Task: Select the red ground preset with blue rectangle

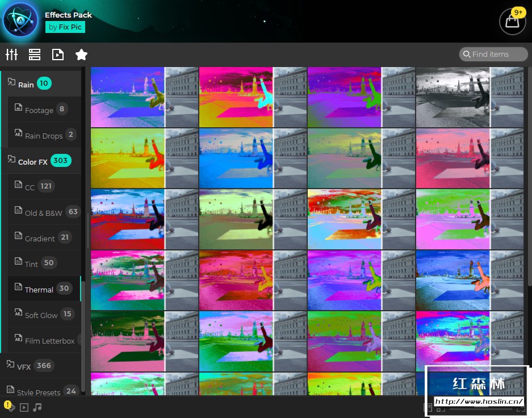Action: (144, 219)
